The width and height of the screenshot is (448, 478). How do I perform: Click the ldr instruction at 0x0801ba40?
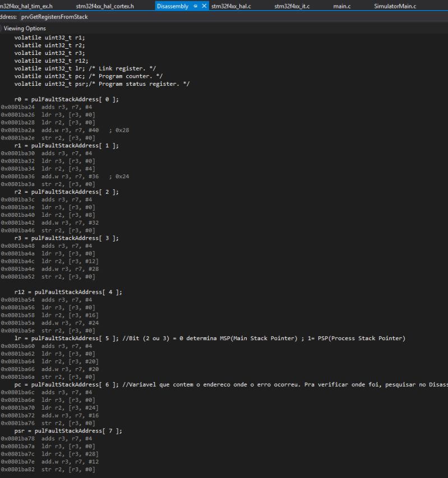pos(48,215)
